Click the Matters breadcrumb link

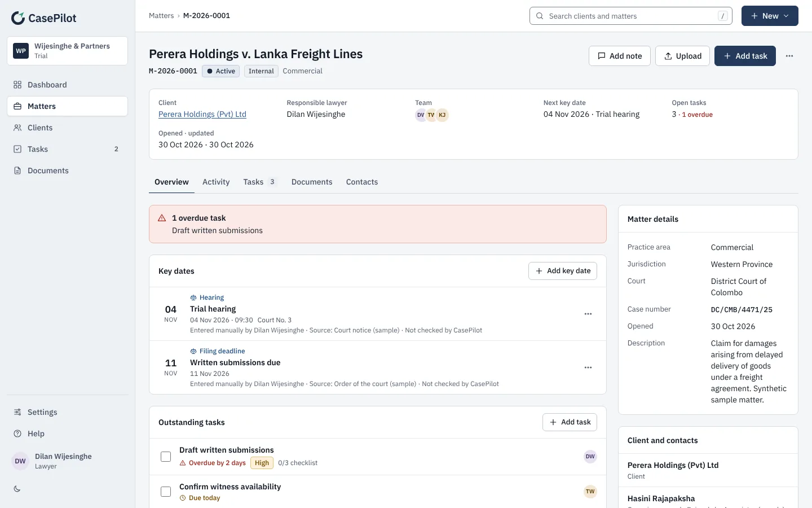click(x=161, y=16)
